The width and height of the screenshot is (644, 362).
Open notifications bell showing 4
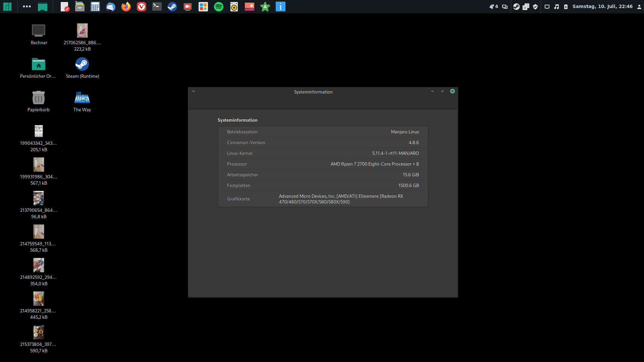click(x=493, y=7)
